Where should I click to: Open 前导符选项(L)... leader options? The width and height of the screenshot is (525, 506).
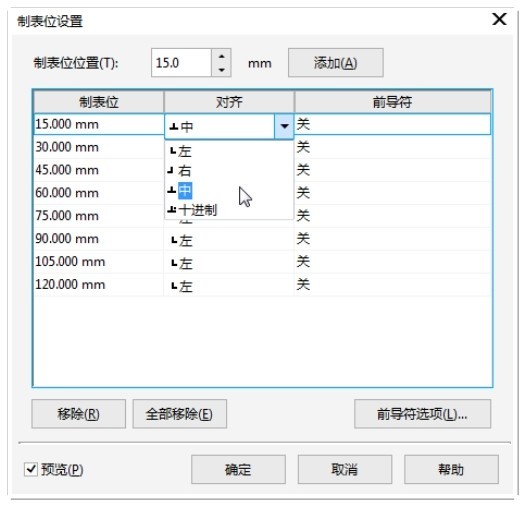pyautogui.click(x=423, y=414)
